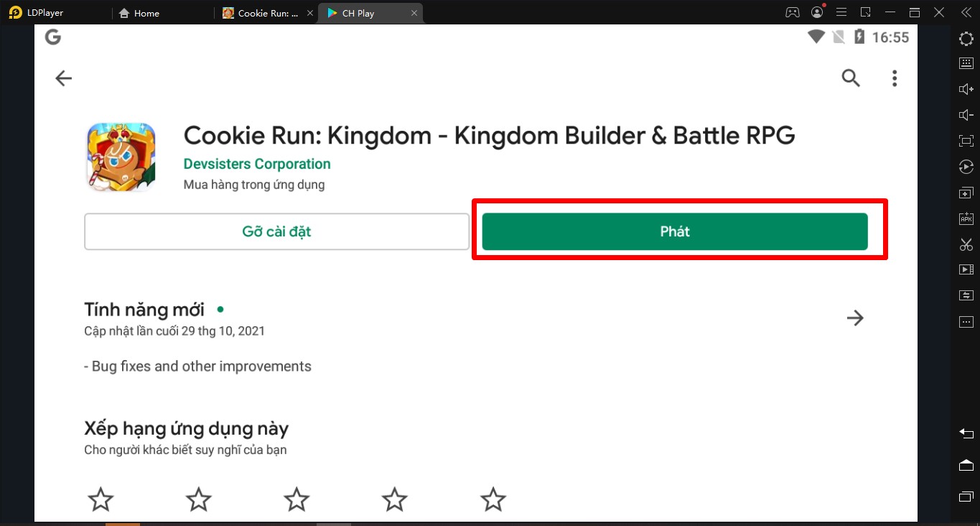
Task: Open the operation recorder icon
Action: coord(966,167)
